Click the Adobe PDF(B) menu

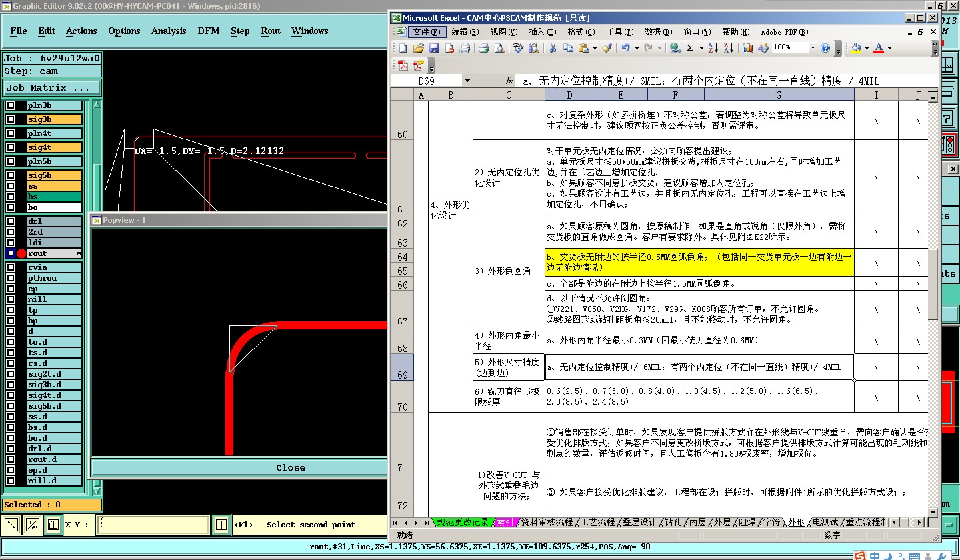click(x=784, y=32)
